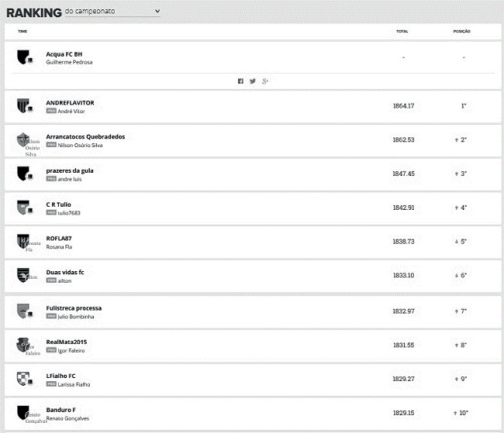Open the Banduro F team link
The height and width of the screenshot is (433, 504).
click(60, 409)
